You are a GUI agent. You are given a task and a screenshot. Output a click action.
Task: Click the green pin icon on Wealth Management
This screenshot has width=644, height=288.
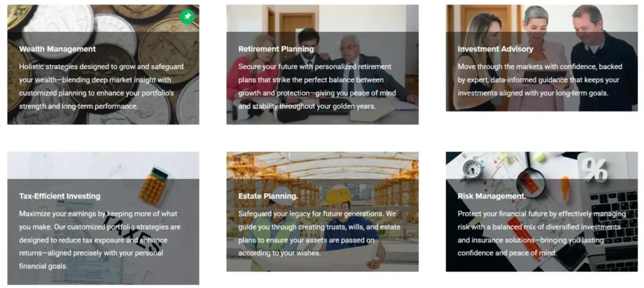(187, 17)
